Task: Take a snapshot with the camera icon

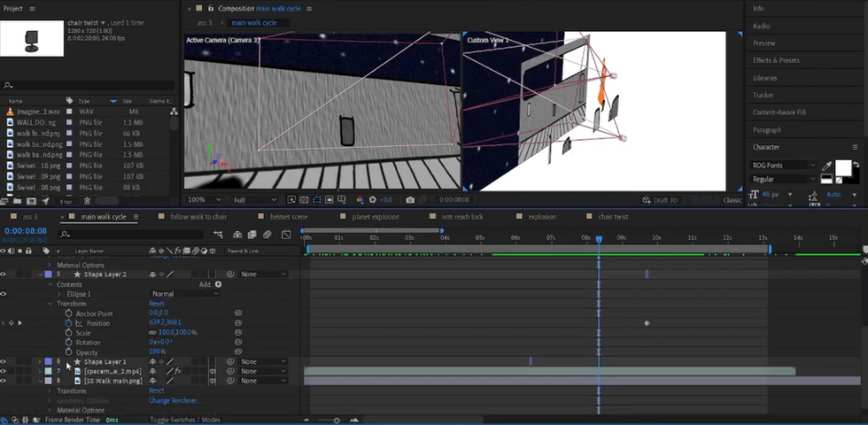Action: click(x=409, y=200)
